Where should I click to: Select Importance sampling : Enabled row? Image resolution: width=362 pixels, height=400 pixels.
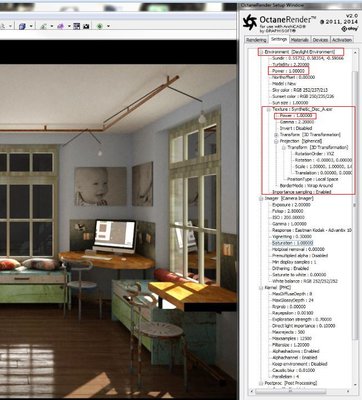click(x=302, y=192)
